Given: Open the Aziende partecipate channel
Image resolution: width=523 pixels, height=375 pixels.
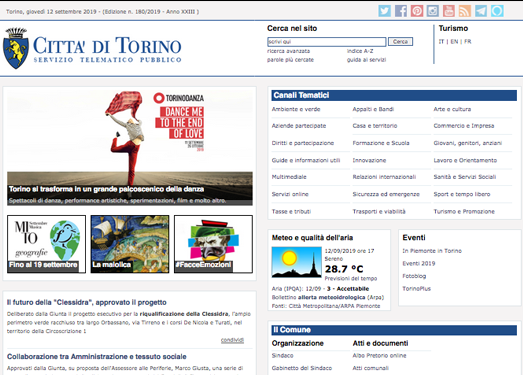Looking at the screenshot, I should coord(299,126).
